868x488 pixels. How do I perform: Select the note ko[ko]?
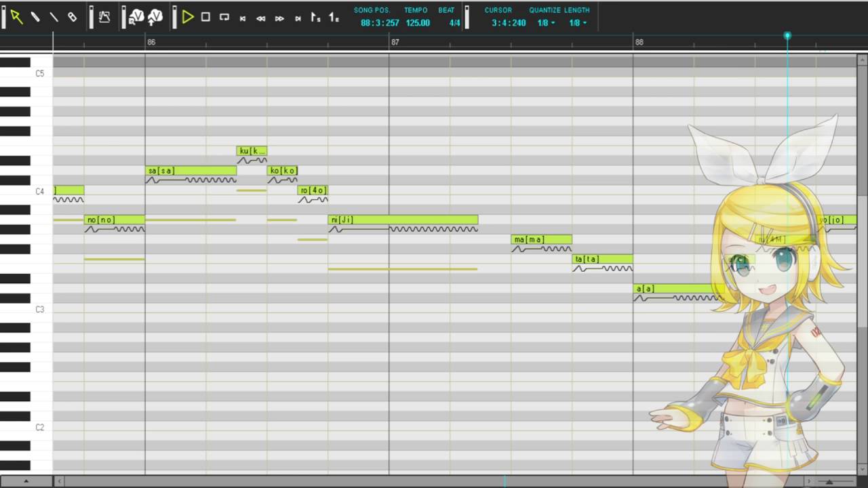coord(282,171)
